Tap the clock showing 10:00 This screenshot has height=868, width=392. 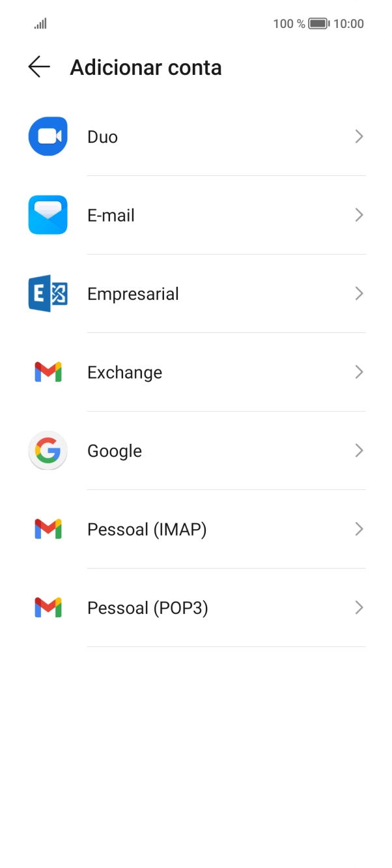pos(350,23)
